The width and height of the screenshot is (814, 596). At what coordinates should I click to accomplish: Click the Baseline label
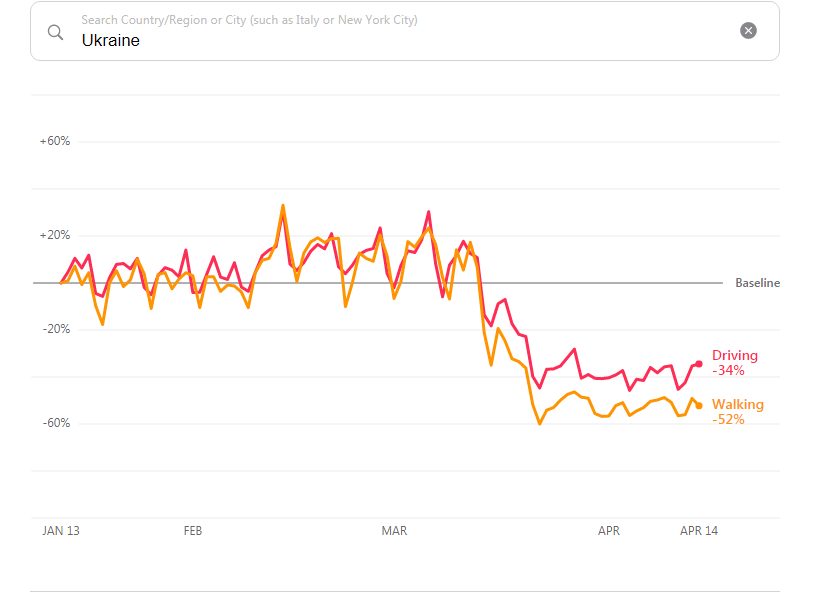tap(757, 283)
